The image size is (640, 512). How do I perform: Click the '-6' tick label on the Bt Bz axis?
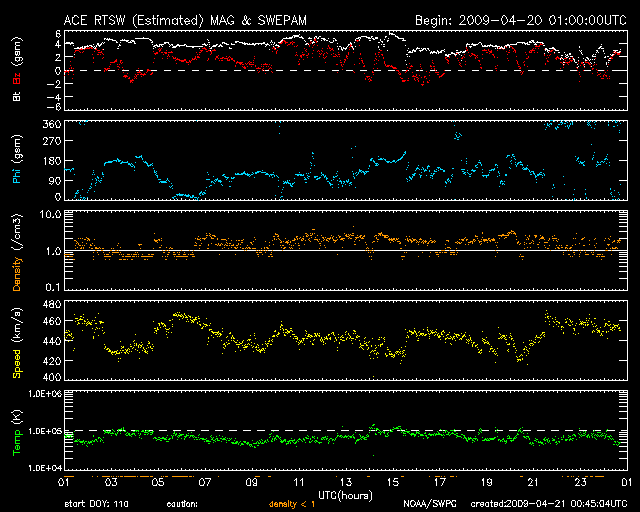click(54, 107)
